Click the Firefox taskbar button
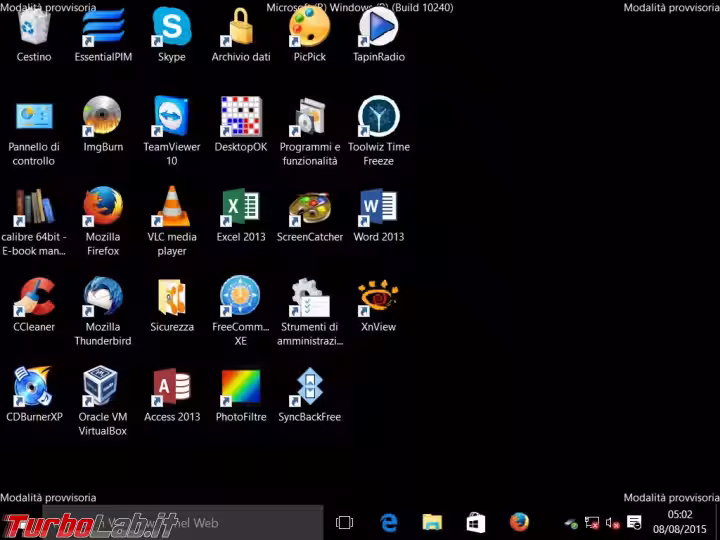720x540 pixels. pos(519,523)
